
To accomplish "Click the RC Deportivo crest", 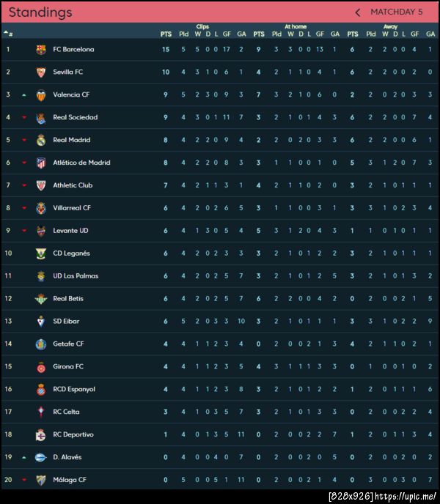I will (x=41, y=434).
